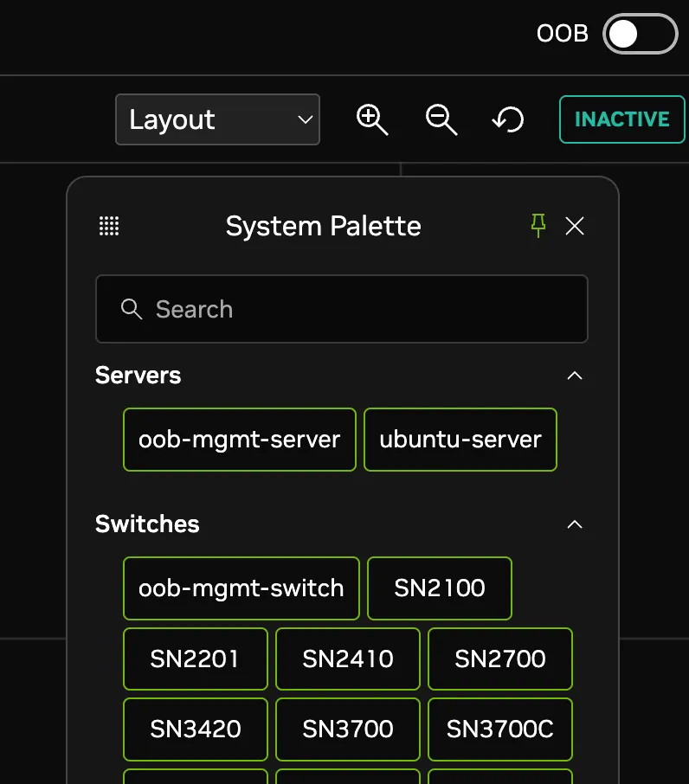Click the Switches section heading
Viewport: 689px width, 784px height.
click(x=147, y=524)
